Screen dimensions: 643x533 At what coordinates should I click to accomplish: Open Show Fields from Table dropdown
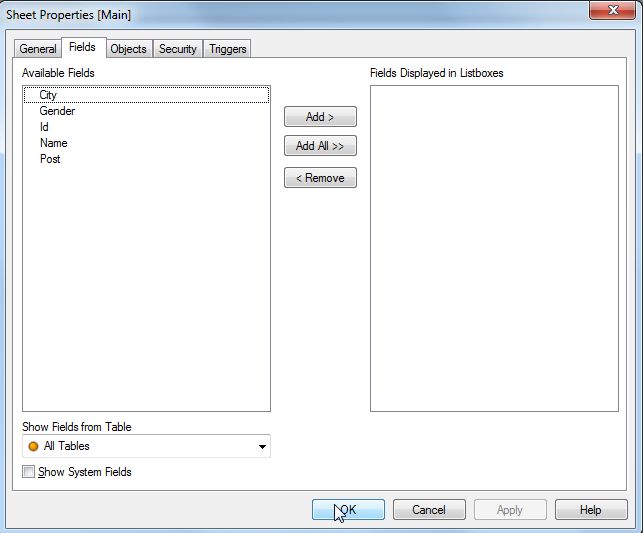[146, 446]
